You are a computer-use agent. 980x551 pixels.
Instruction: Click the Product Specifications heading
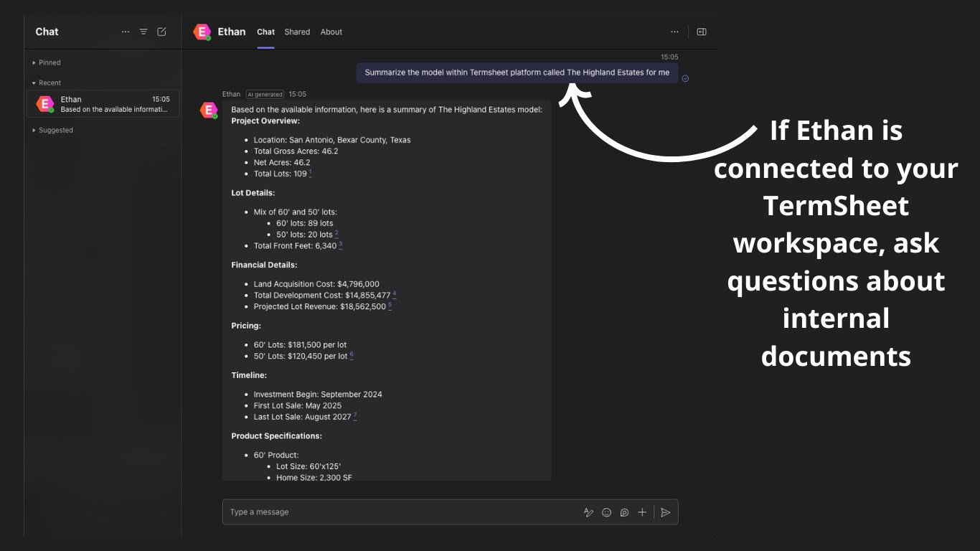click(276, 435)
